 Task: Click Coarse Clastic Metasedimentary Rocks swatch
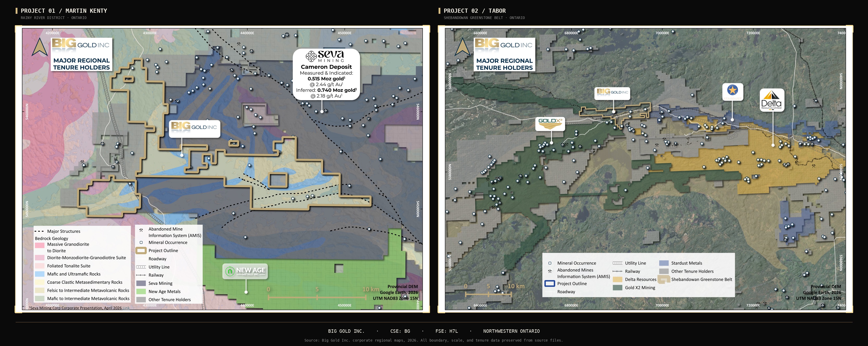coord(39,282)
